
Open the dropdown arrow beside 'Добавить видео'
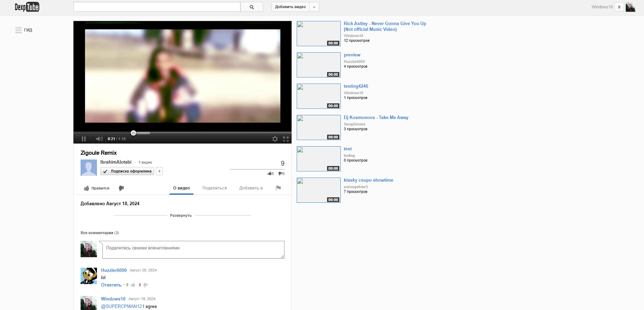(314, 7)
